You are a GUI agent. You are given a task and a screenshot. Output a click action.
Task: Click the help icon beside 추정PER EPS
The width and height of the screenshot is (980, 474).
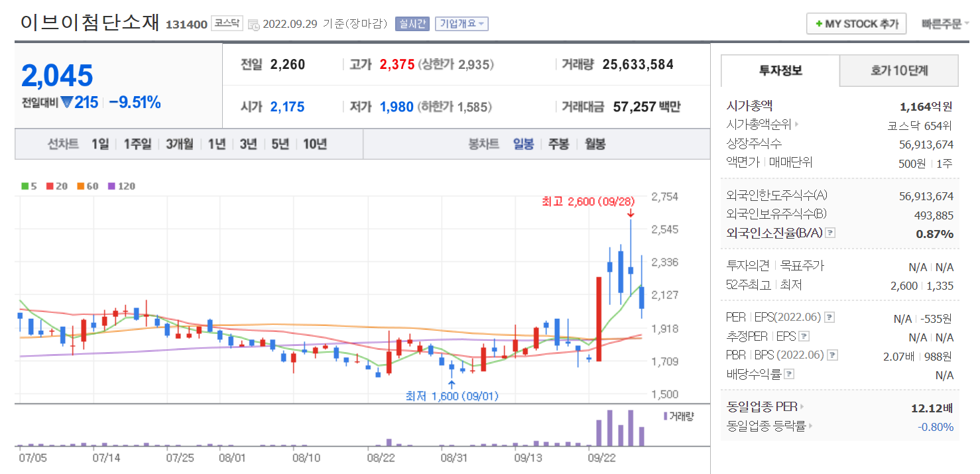[804, 336]
